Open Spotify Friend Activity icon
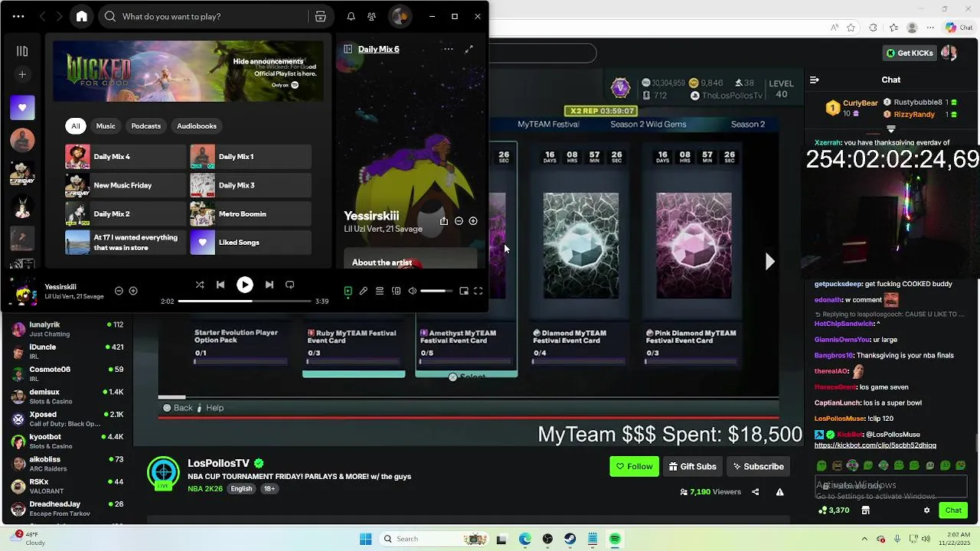Viewport: 980px width, 551px height. click(371, 17)
